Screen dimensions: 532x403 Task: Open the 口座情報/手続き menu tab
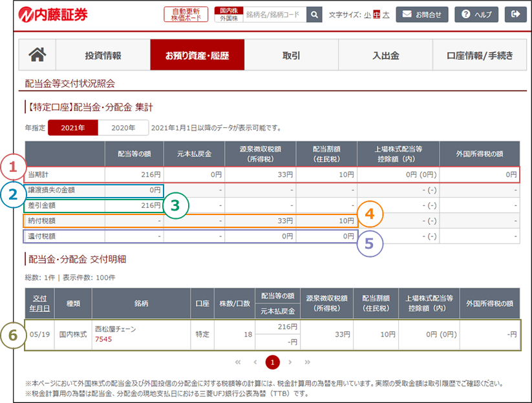tap(480, 55)
